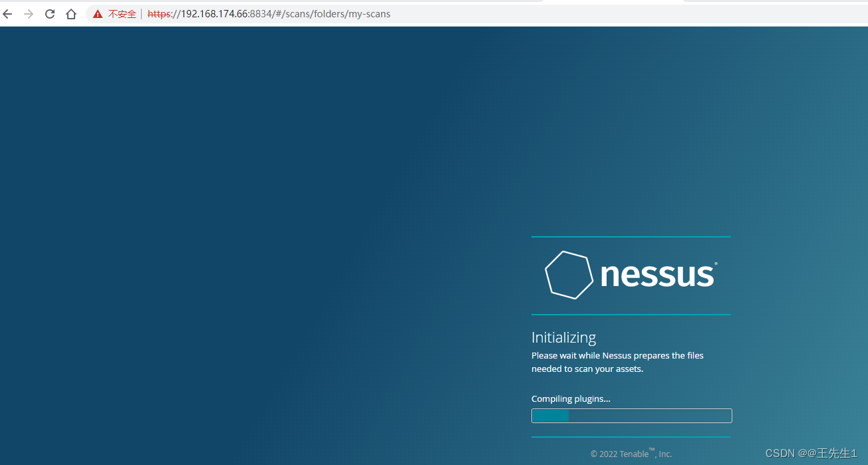The width and height of the screenshot is (868, 465).
Task: Reload the page with the refresh icon
Action: tap(50, 14)
